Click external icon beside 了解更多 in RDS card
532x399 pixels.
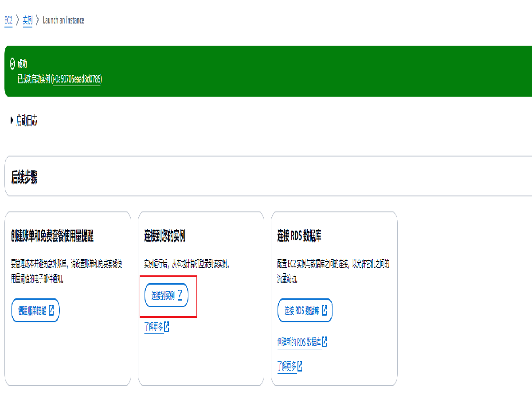point(300,366)
